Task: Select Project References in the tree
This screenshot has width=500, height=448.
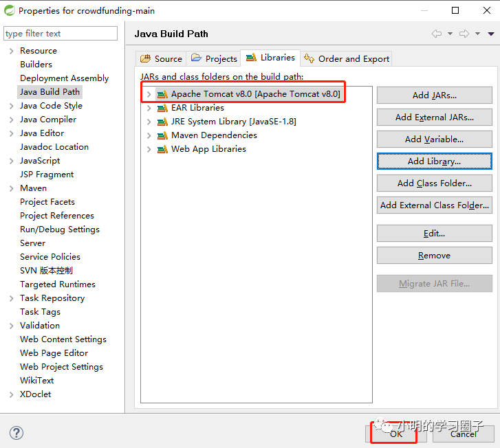Action: (57, 216)
